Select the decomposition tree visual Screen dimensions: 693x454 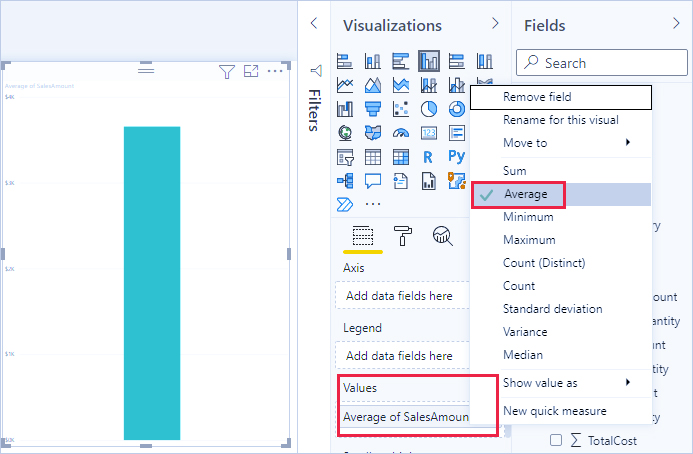[345, 181]
